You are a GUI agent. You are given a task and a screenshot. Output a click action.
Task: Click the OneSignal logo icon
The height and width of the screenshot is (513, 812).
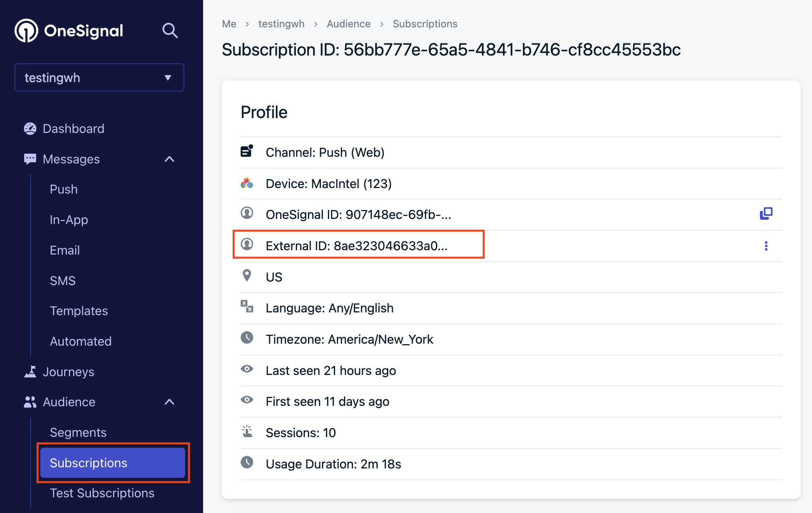[26, 30]
